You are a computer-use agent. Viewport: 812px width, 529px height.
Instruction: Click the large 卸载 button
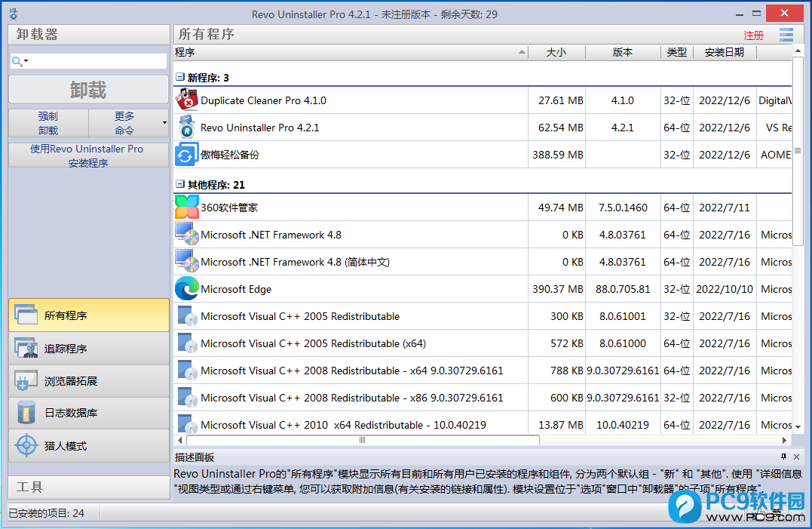(x=88, y=89)
